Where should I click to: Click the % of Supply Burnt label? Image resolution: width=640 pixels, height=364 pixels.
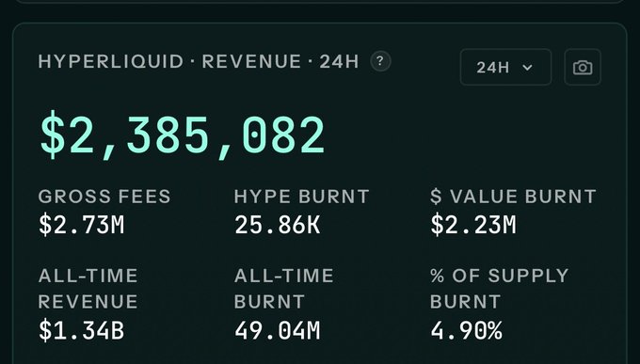(x=499, y=289)
